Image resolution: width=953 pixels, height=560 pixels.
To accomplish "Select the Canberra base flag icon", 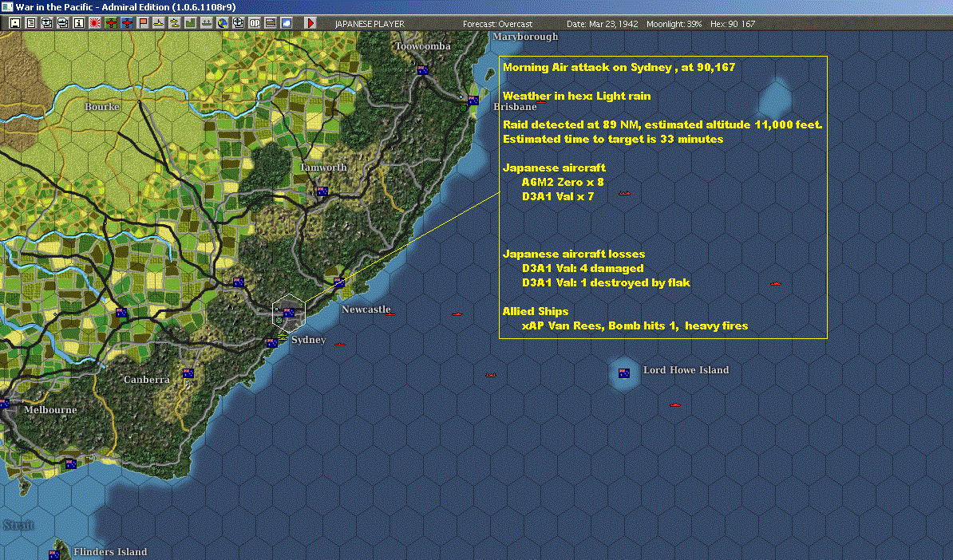I will coord(188,373).
